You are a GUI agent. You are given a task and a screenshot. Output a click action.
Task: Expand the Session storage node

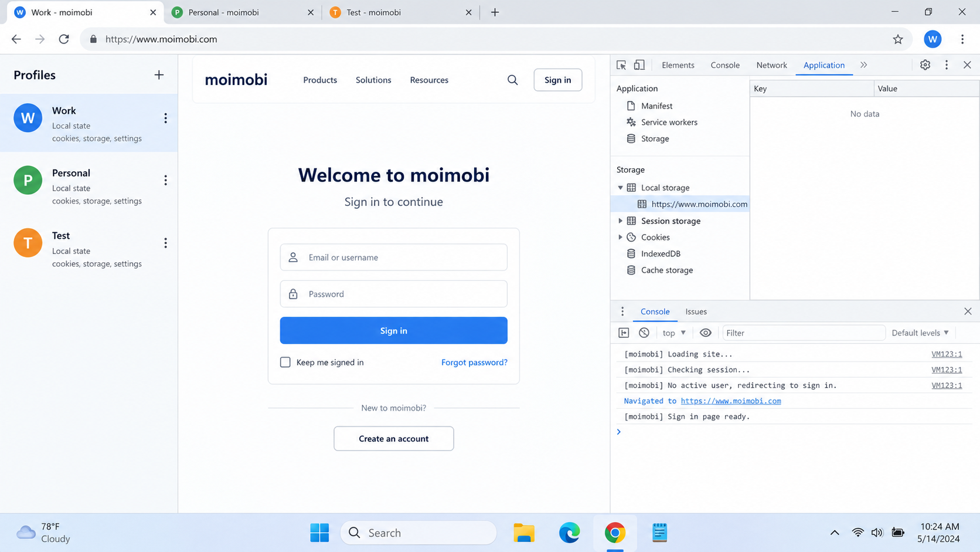click(x=620, y=221)
